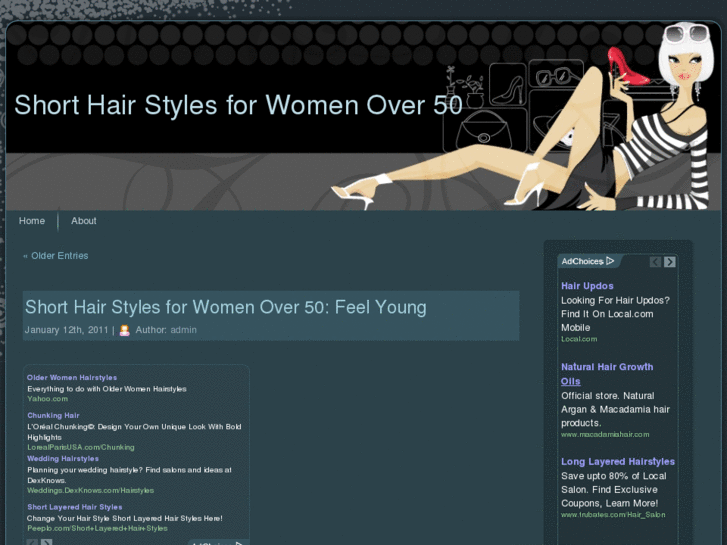Open the Older Women Hairstyles ad
The width and height of the screenshot is (727, 545).
point(72,378)
